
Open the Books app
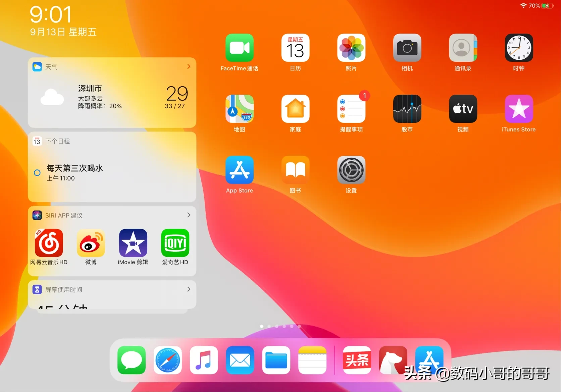(295, 170)
